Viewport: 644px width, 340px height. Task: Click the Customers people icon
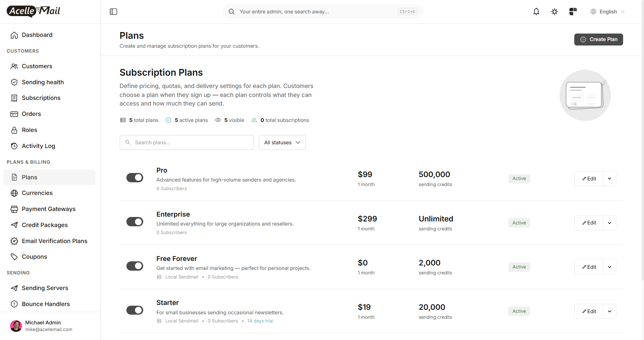[14, 66]
